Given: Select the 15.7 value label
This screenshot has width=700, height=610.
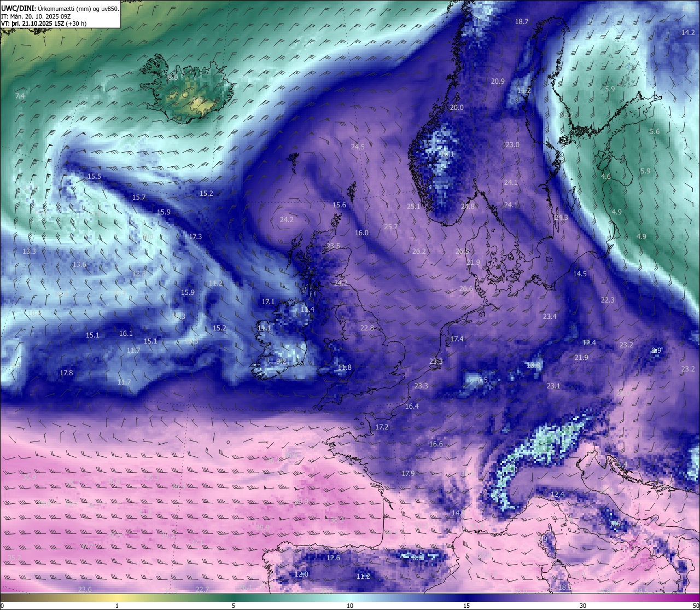Looking at the screenshot, I should point(139,197).
